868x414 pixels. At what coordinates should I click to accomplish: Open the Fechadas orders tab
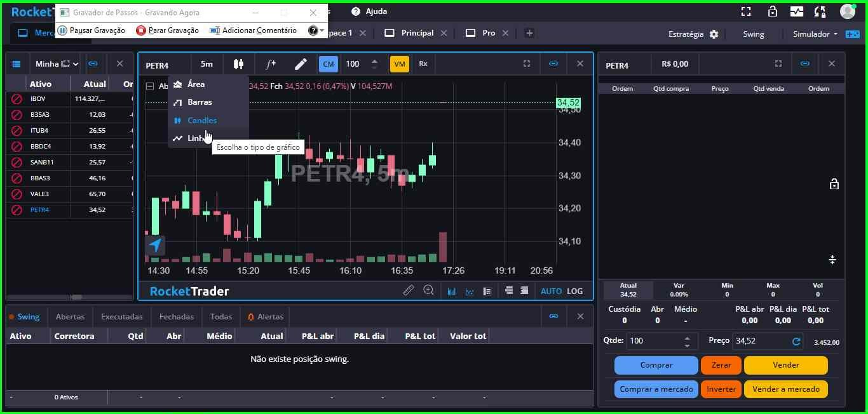click(x=177, y=317)
